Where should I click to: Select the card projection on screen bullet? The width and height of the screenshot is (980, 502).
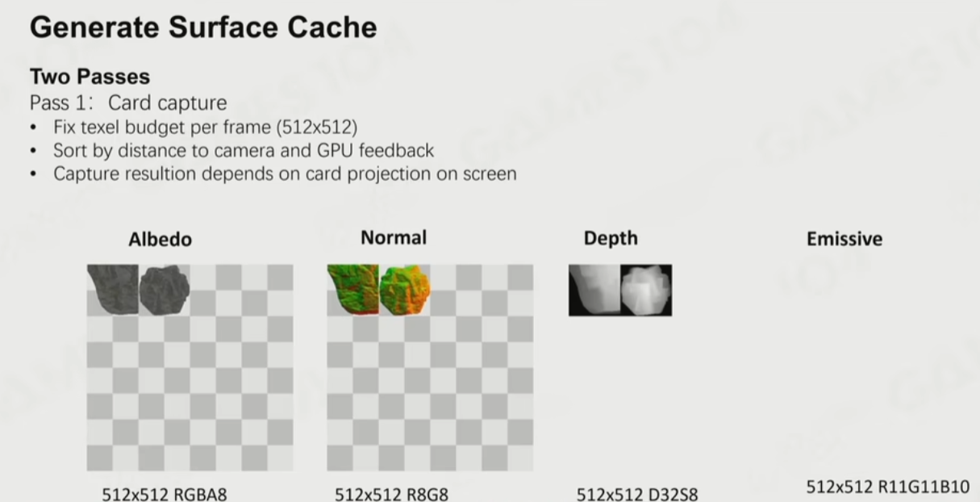[x=285, y=174]
